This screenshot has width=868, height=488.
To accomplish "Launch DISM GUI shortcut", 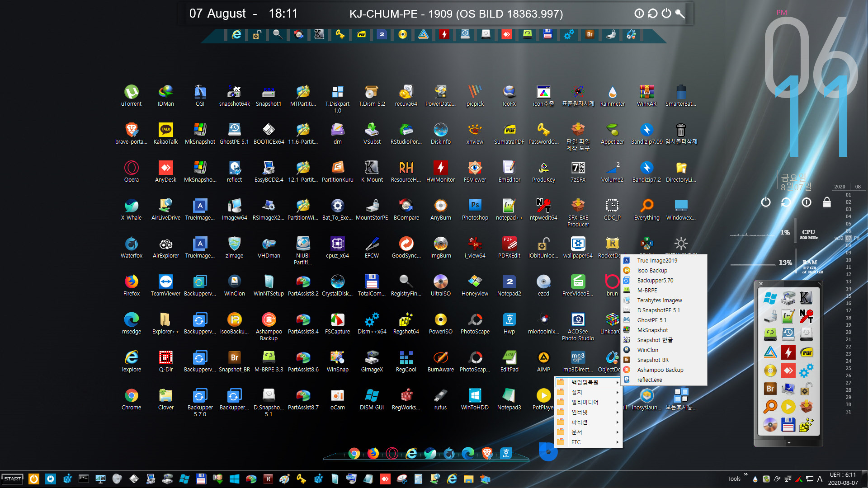I will coord(372,399).
